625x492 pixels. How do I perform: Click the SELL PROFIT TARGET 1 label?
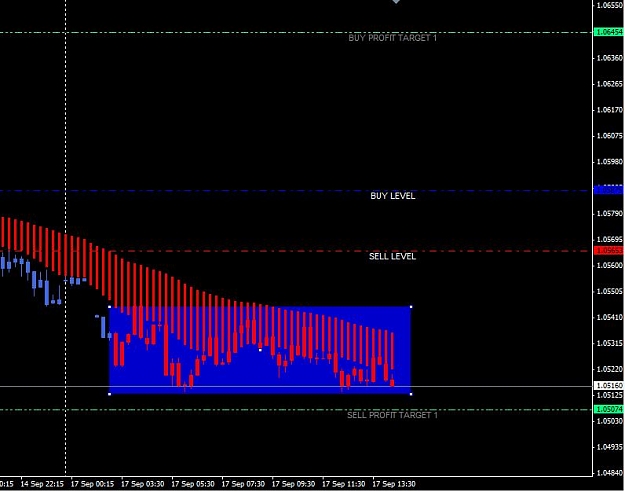(393, 415)
